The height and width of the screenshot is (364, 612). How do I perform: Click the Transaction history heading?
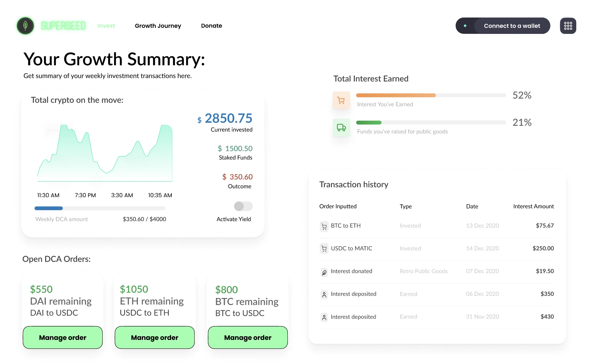[x=354, y=185]
